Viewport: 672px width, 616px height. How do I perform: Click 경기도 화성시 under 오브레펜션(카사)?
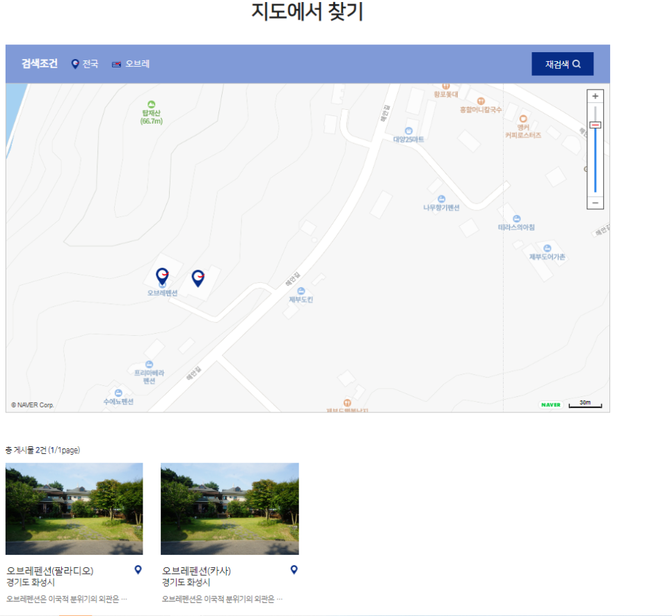[x=186, y=583]
